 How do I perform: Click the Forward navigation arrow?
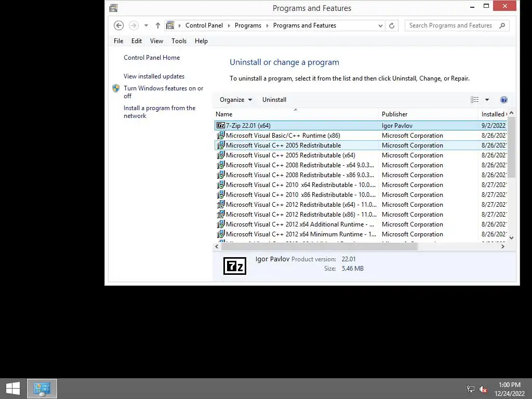click(134, 25)
